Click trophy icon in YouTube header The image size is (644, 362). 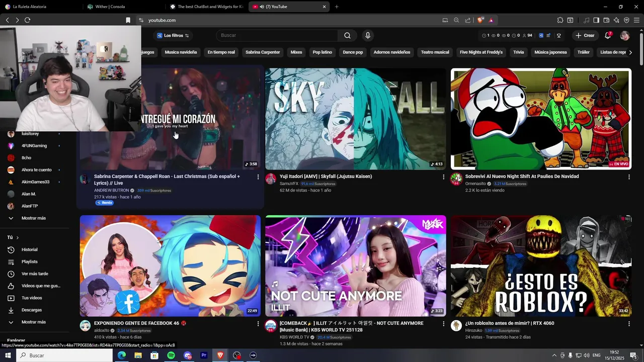[559, 35]
